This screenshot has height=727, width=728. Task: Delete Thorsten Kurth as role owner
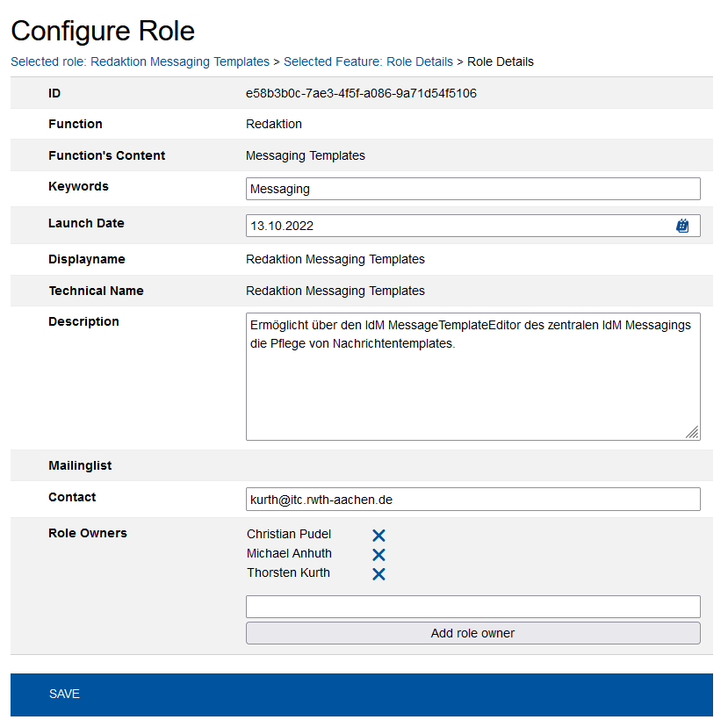(x=378, y=574)
